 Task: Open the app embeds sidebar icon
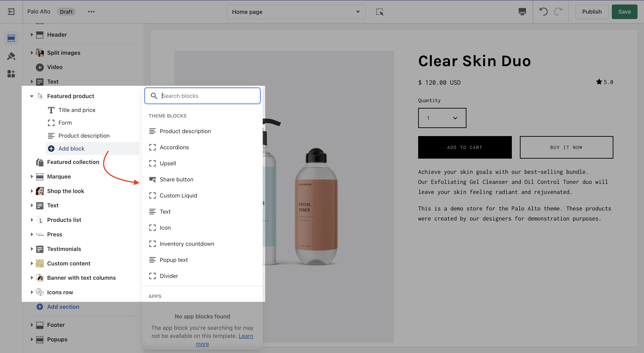click(x=11, y=74)
